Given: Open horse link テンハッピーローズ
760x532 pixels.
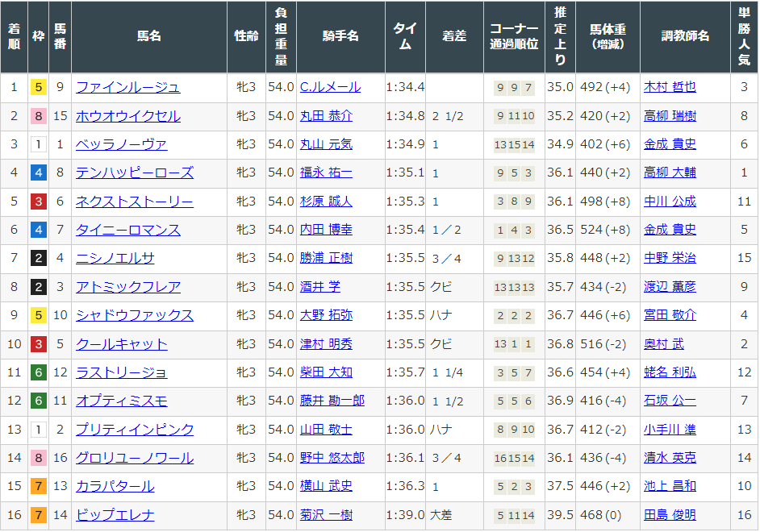Looking at the screenshot, I should point(135,172).
